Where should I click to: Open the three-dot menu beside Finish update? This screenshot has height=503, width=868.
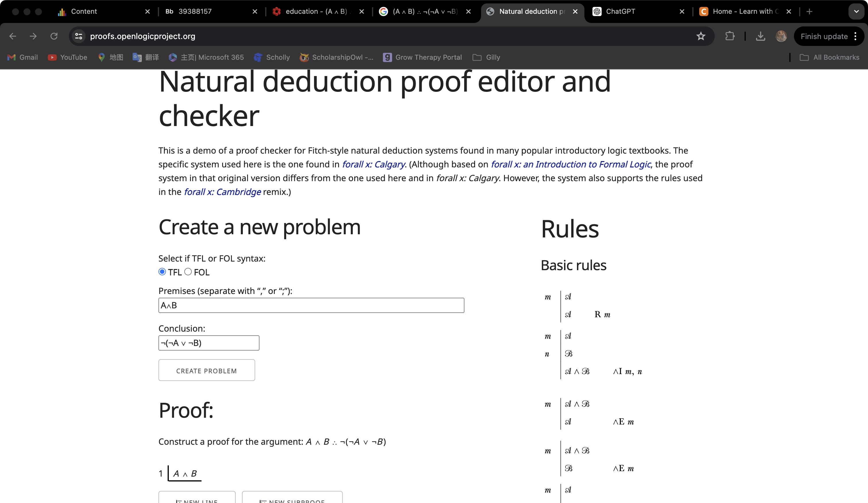855,36
